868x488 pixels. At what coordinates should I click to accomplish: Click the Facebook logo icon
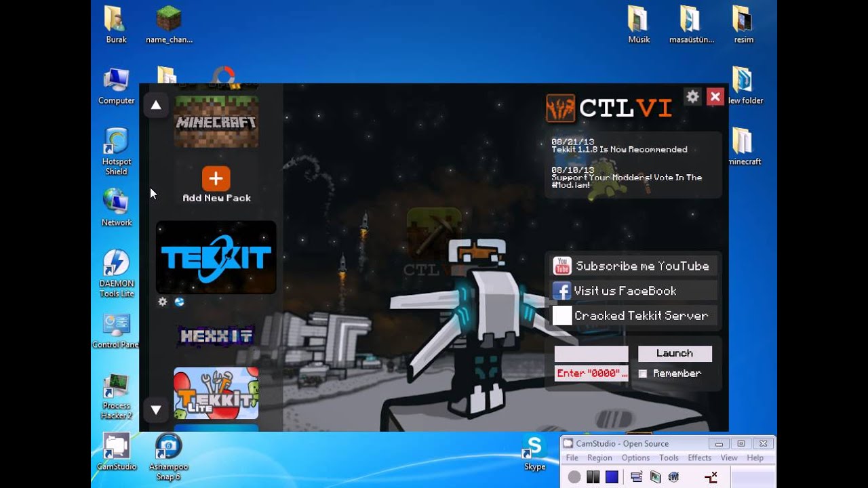coord(561,291)
